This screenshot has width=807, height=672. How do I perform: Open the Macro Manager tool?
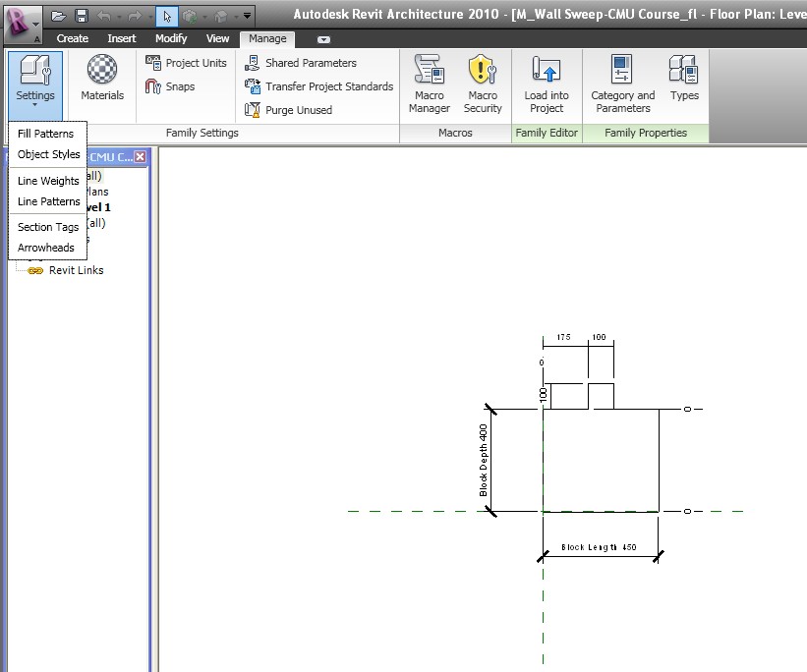click(430, 83)
